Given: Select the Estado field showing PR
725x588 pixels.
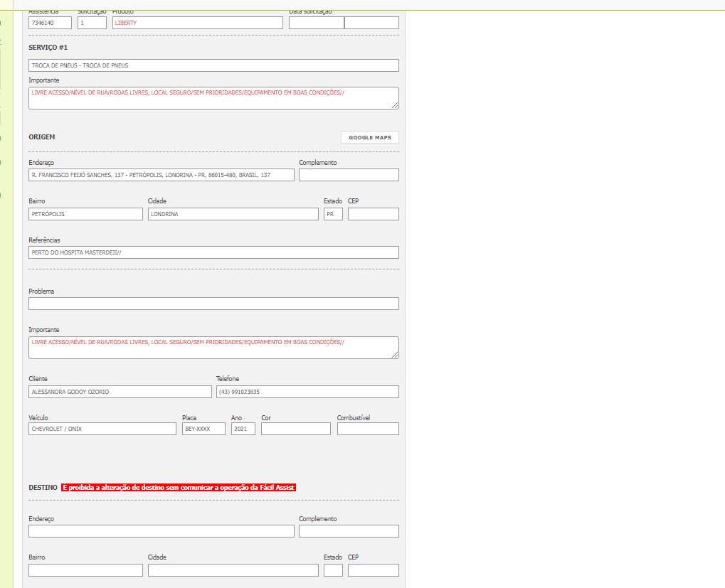Looking at the screenshot, I should (x=333, y=214).
